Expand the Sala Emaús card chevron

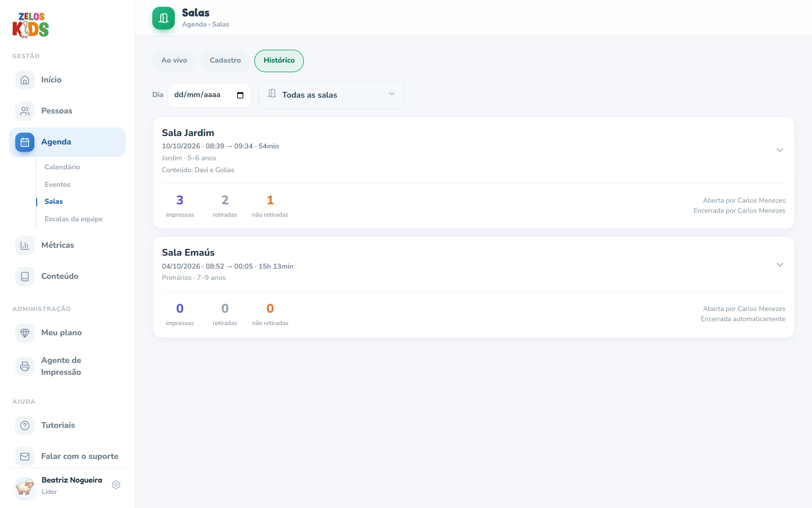[780, 265]
